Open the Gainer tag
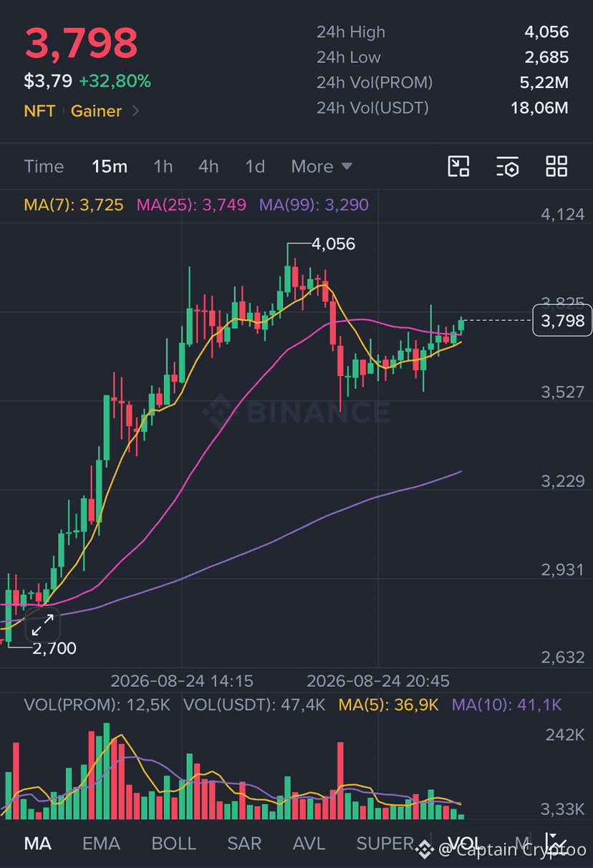Screen dimensions: 593x868 point(96,111)
